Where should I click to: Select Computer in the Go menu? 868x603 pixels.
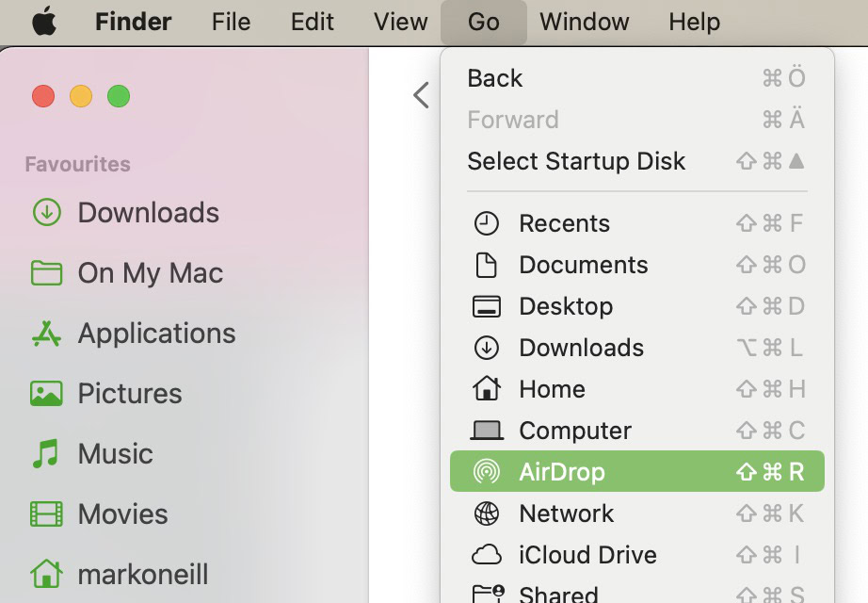pos(574,431)
